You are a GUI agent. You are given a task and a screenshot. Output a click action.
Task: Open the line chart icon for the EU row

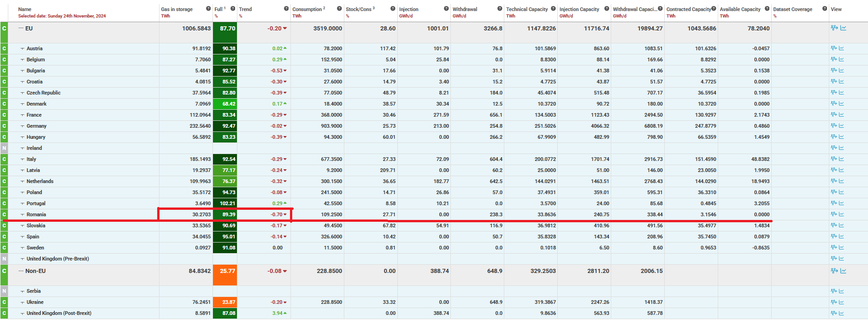coord(843,28)
